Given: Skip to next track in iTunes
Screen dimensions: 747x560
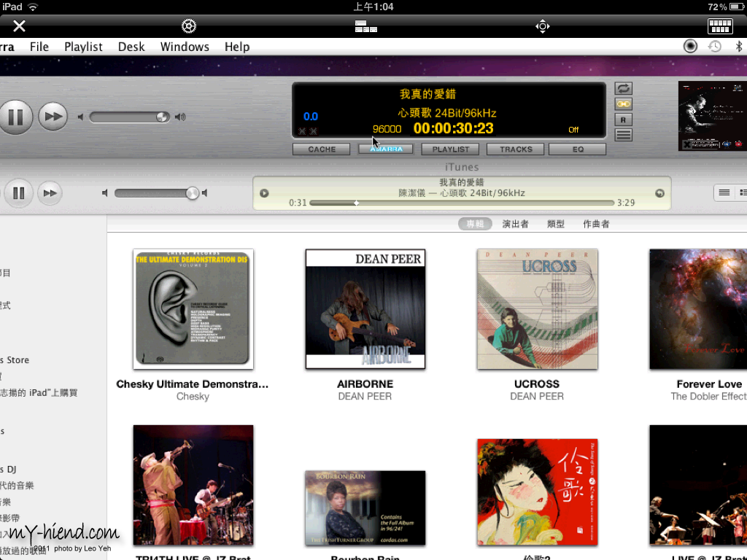Looking at the screenshot, I should 50,193.
